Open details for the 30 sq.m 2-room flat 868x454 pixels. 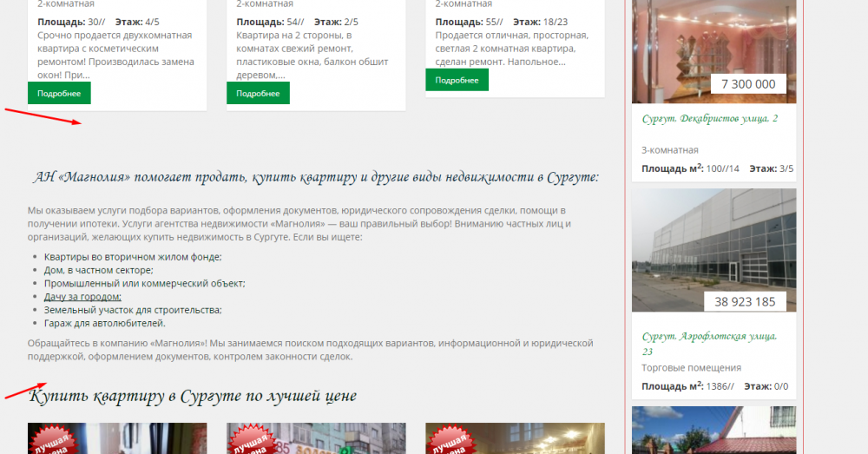(59, 93)
